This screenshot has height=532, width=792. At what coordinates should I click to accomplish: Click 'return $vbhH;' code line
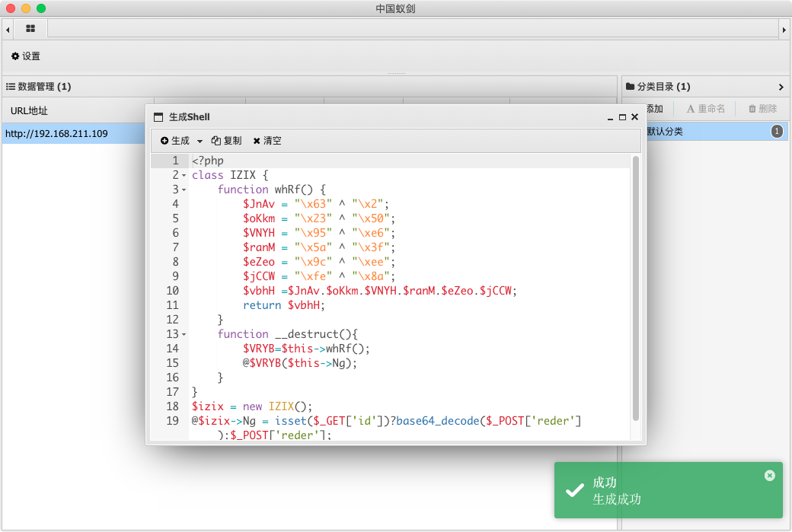284,305
